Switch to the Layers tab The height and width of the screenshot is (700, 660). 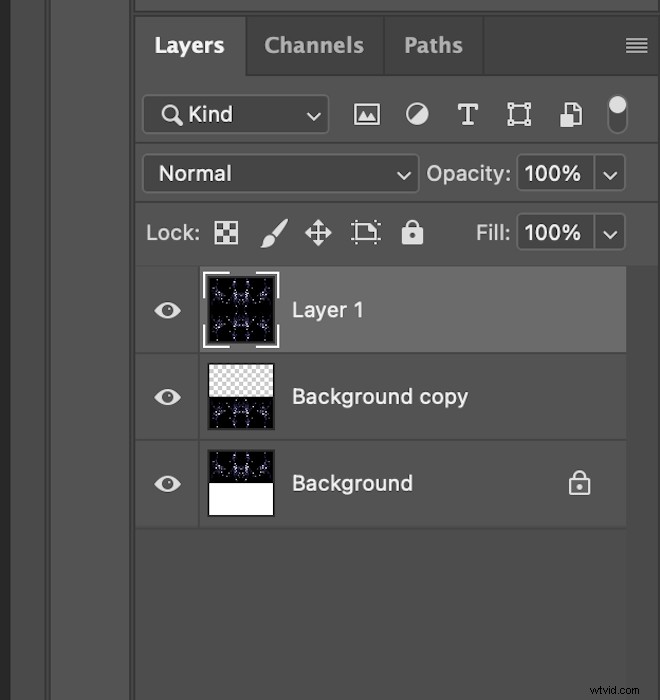point(190,46)
